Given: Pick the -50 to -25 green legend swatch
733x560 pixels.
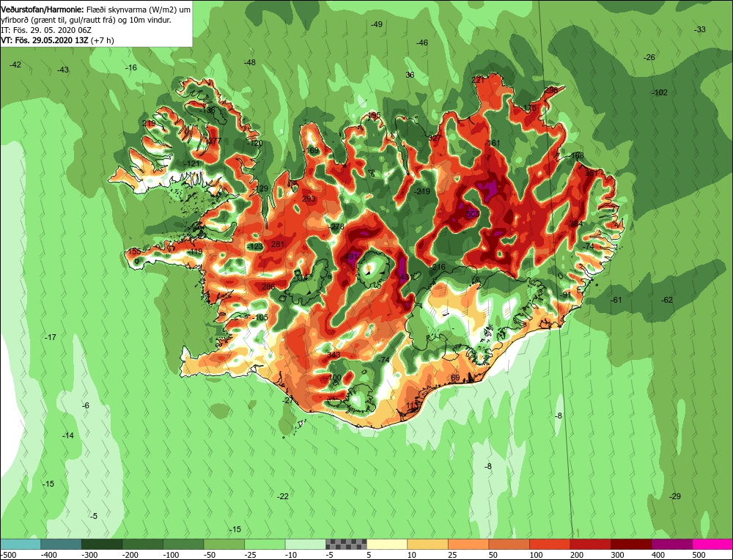Looking at the screenshot, I should coord(224,544).
